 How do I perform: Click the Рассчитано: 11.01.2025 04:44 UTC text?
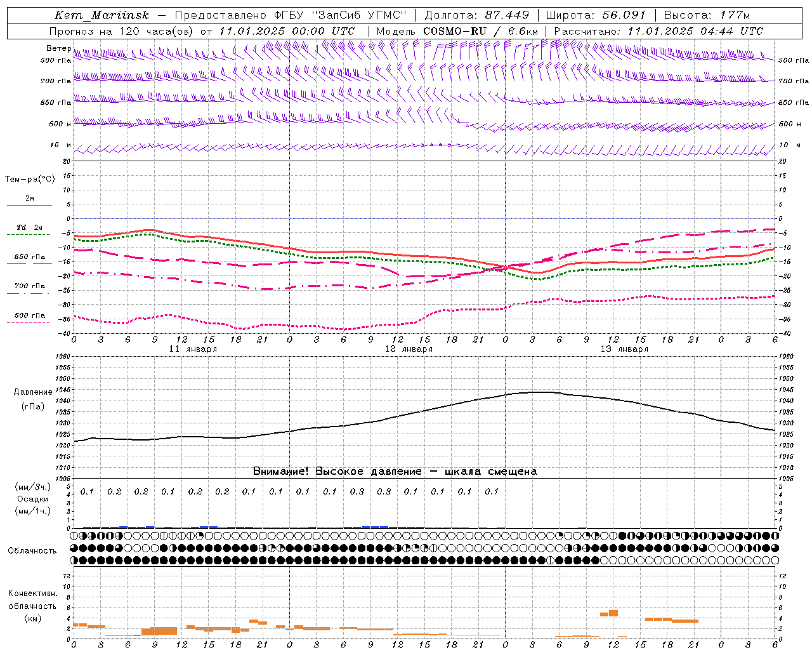pyautogui.click(x=658, y=31)
